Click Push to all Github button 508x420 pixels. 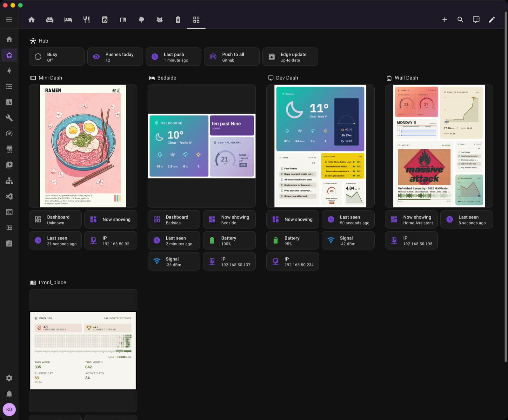point(232,57)
